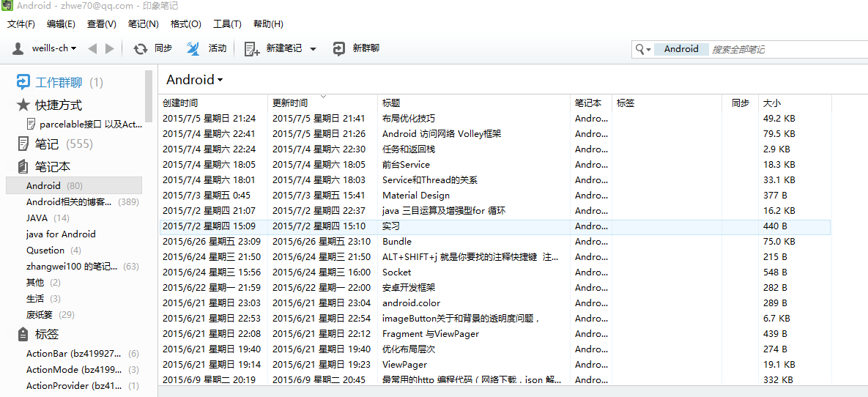
Task: Click the Evernote app icon in title bar
Action: coord(6,6)
